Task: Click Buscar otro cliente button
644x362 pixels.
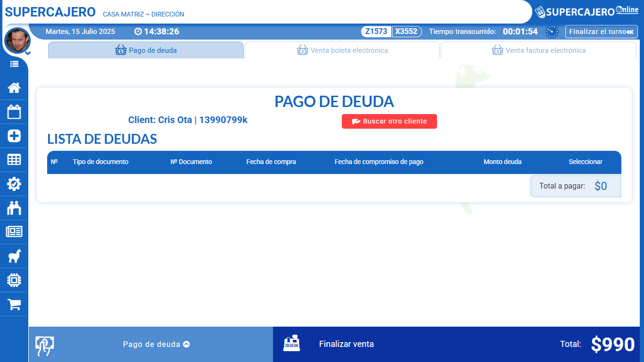Action: (x=389, y=121)
